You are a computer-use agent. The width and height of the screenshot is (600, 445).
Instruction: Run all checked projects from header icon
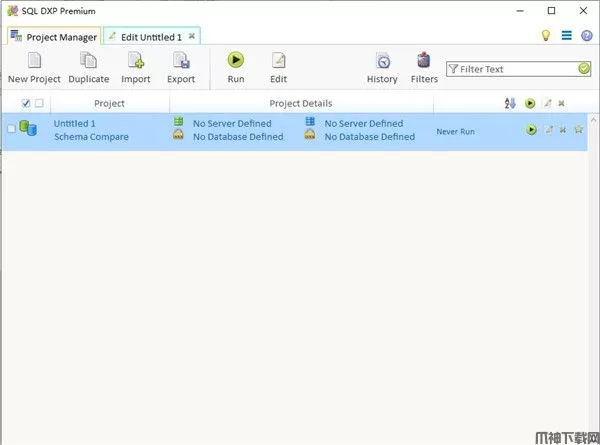click(530, 103)
